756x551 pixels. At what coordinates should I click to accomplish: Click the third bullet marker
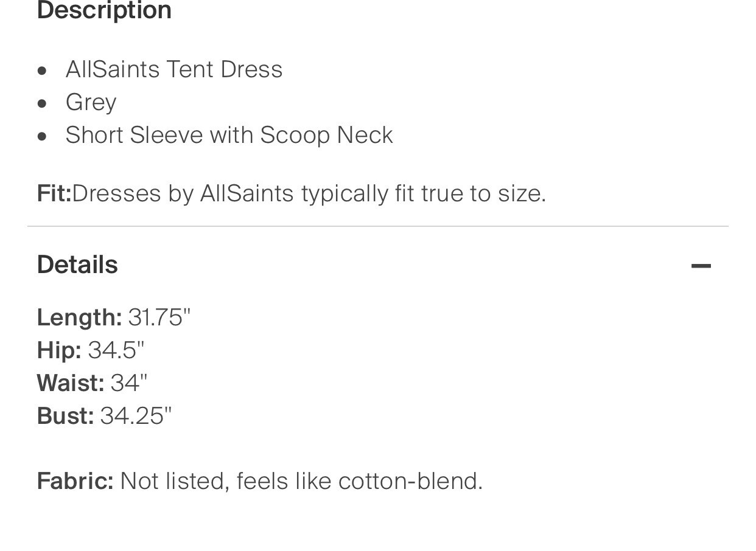tap(43, 136)
